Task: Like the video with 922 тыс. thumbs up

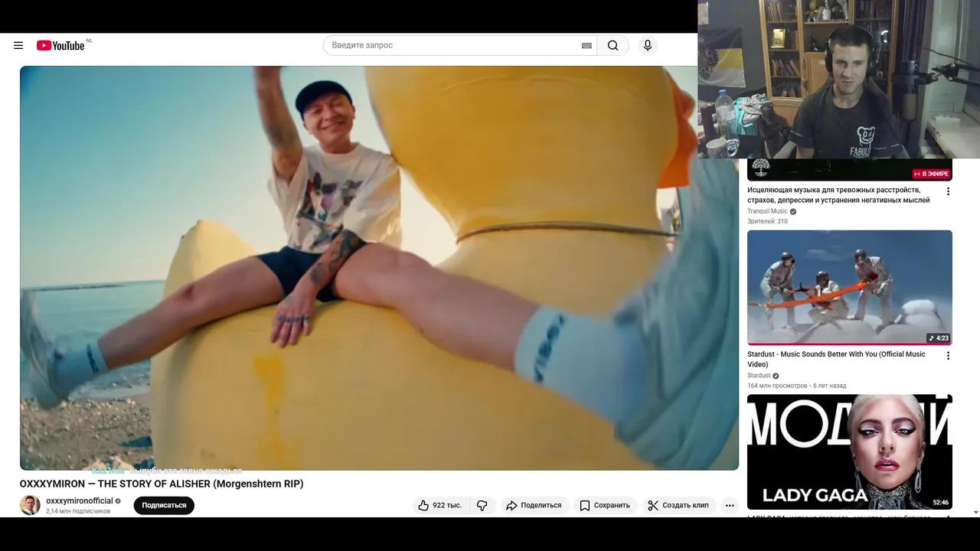Action: [x=440, y=505]
